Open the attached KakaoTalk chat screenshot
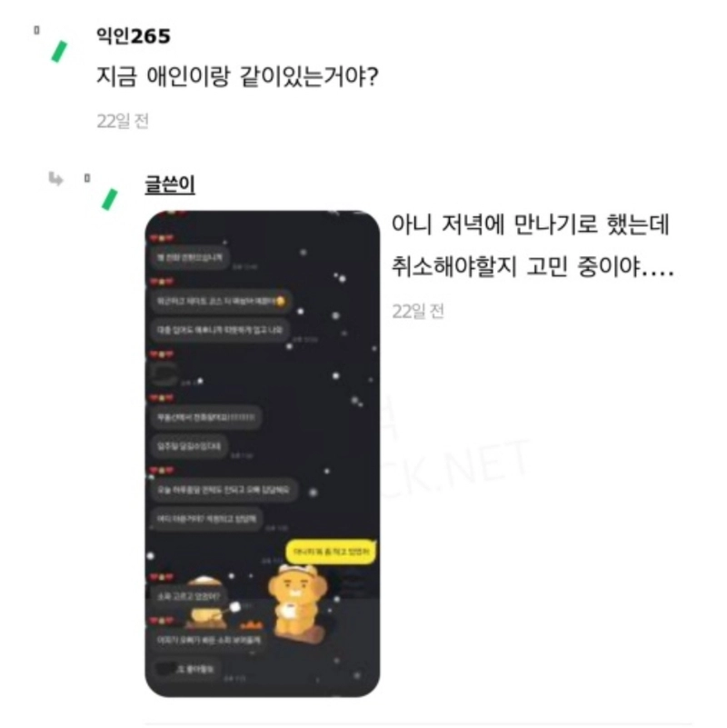The image size is (727, 728). (x=263, y=454)
